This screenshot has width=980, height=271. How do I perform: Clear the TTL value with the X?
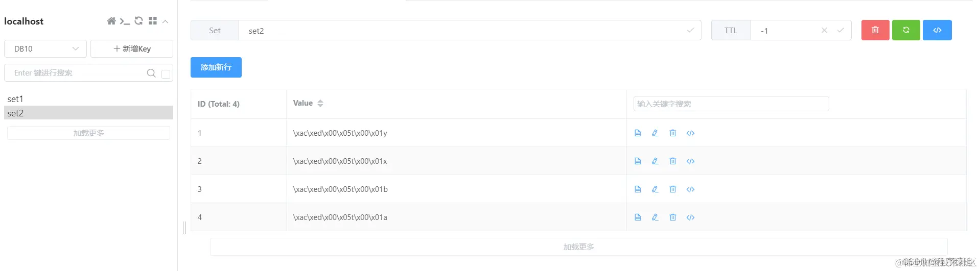(824, 30)
